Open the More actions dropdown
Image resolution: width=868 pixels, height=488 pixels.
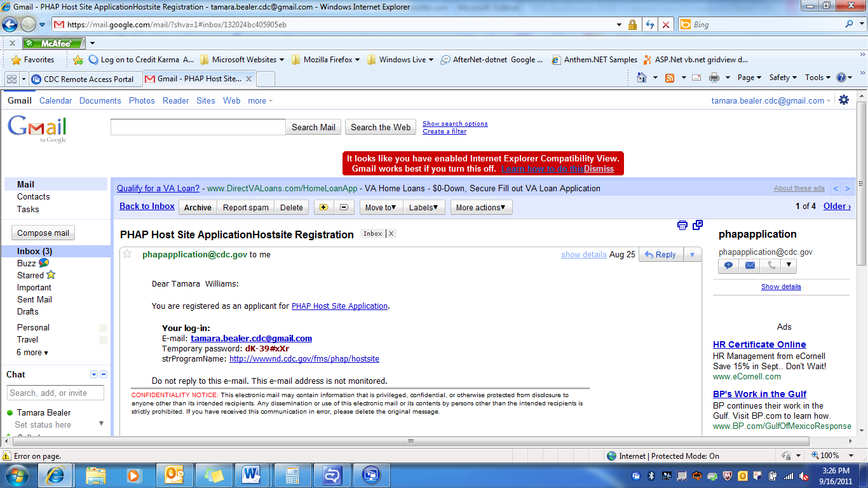pos(481,207)
